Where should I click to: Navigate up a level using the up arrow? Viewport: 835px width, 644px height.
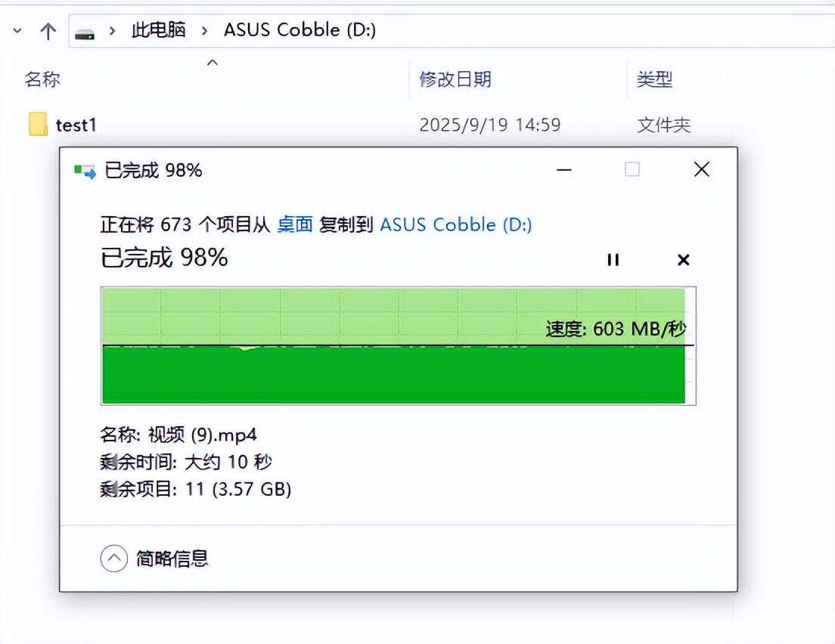pos(47,29)
